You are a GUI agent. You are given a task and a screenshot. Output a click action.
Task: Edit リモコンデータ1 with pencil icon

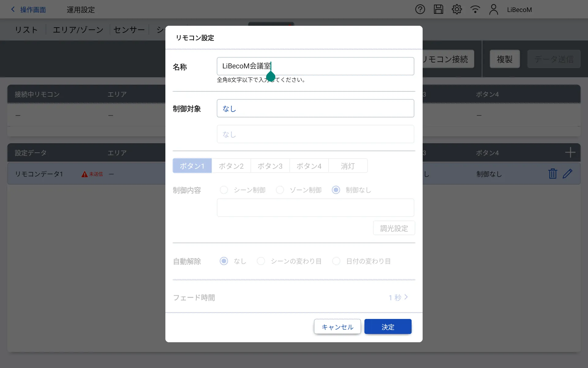(x=567, y=174)
